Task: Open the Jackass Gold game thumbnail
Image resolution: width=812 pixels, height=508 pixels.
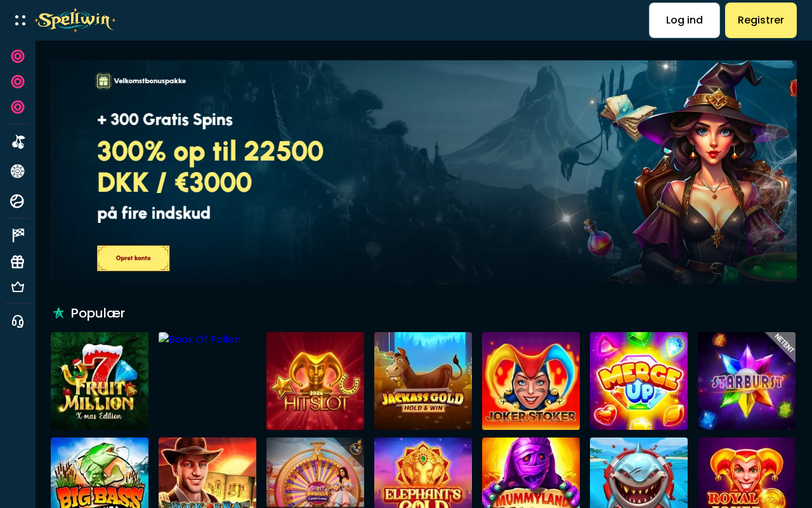Action: pyautogui.click(x=423, y=381)
